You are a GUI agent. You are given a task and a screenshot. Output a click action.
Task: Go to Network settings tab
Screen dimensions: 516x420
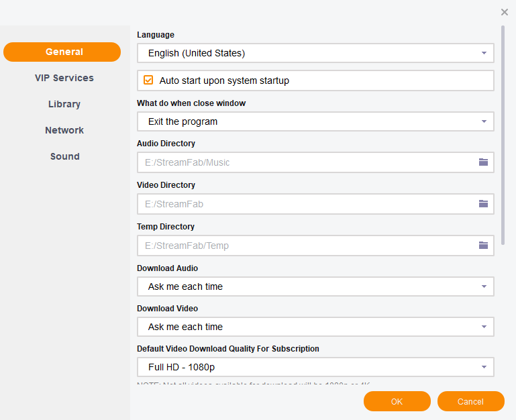64,130
